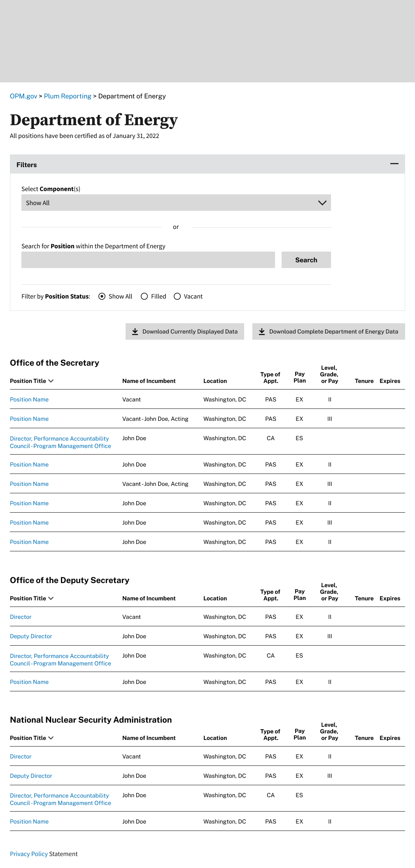Click download icon in Download Currently Displayed Data
This screenshot has height=868, width=415.
135,331
